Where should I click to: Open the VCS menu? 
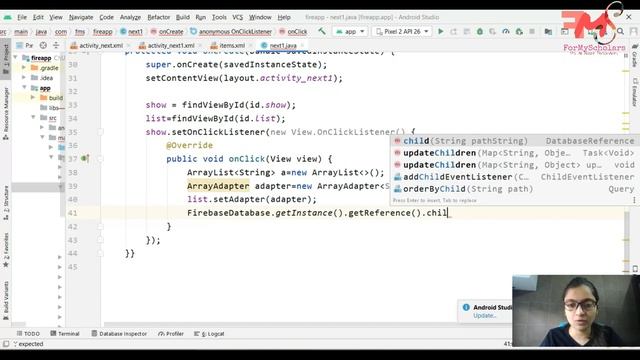(238, 17)
